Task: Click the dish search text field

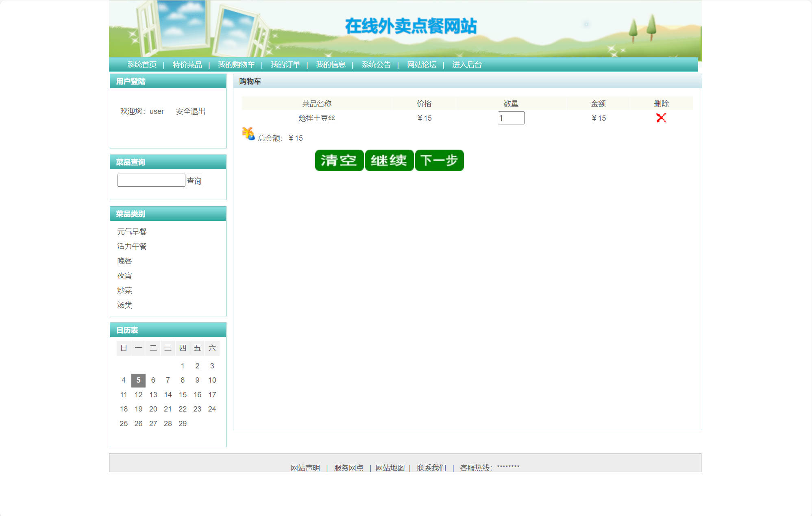Action: click(151, 180)
